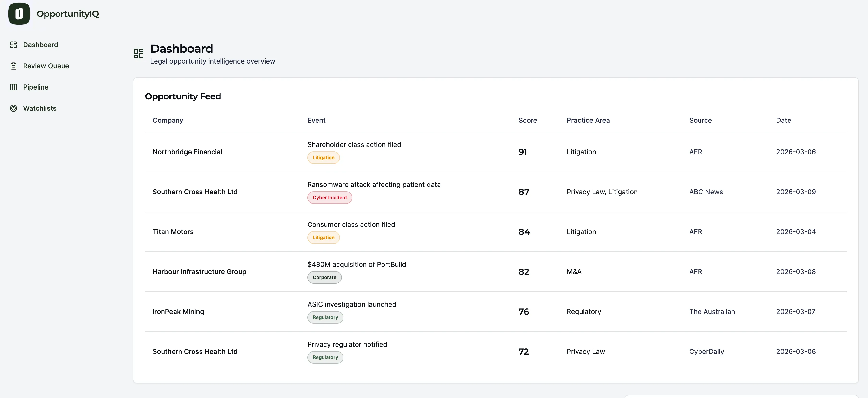
Task: Click the Regulatory tag under ASIC investigation
Action: coord(325,318)
